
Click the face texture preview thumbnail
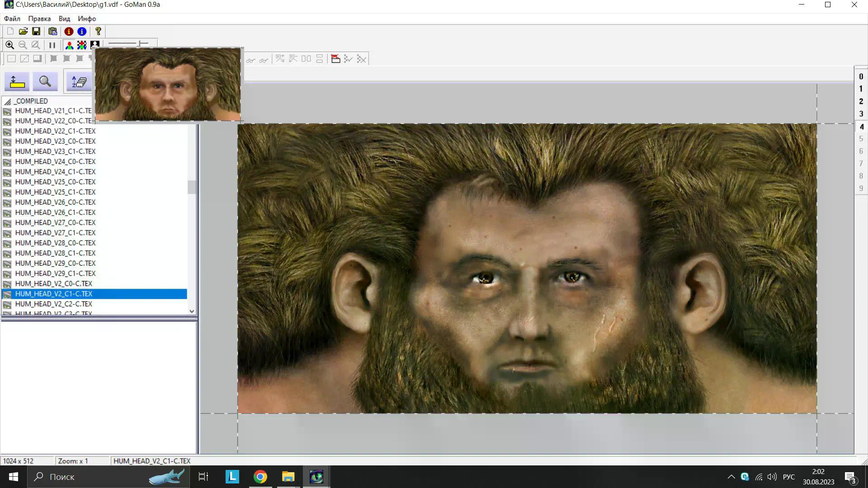pyautogui.click(x=168, y=84)
